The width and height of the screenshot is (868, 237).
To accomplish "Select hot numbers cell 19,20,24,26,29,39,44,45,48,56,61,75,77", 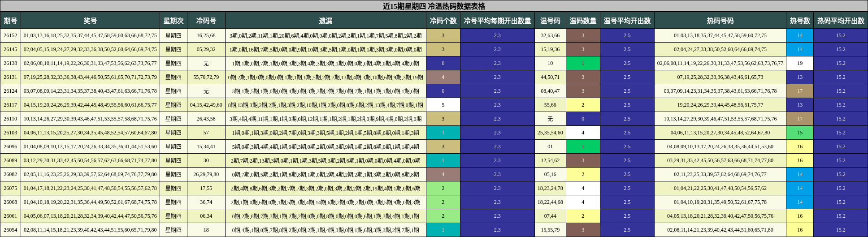I will coord(720,105).
